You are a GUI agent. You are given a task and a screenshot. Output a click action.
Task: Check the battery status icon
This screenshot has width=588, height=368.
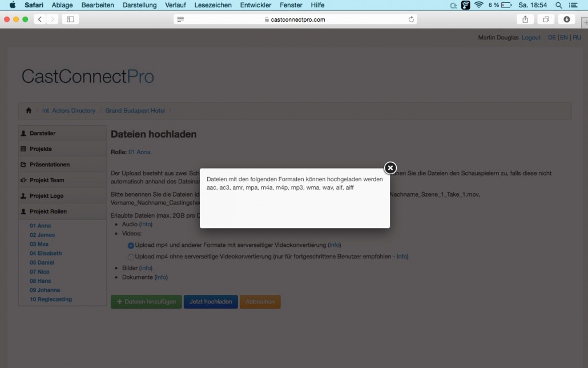(x=506, y=5)
